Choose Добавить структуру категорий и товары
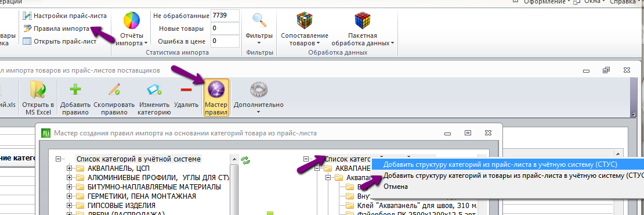 tap(508, 175)
